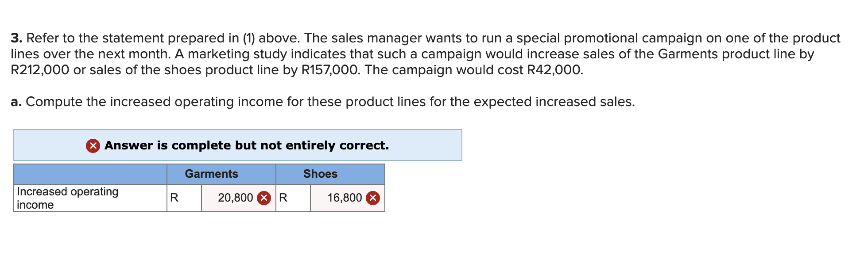Click the incorrect mark beside 16,800
This screenshot has height=267, width=868.
click(373, 198)
